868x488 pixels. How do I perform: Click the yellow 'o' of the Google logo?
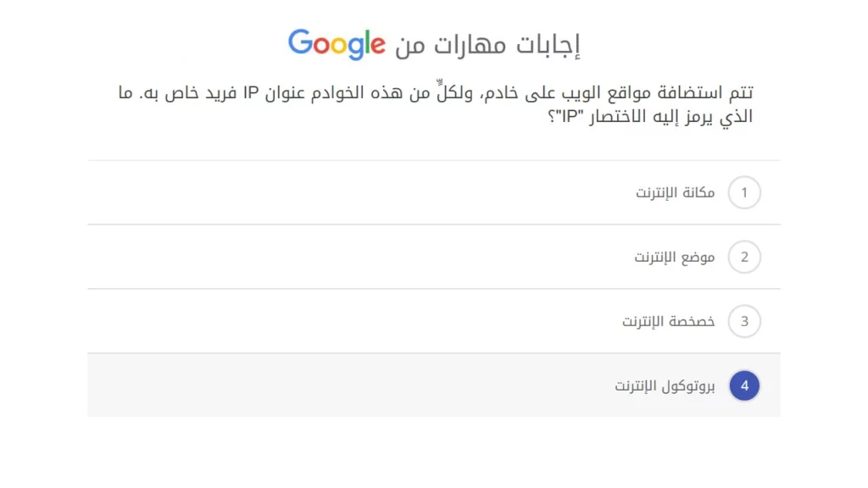(339, 46)
